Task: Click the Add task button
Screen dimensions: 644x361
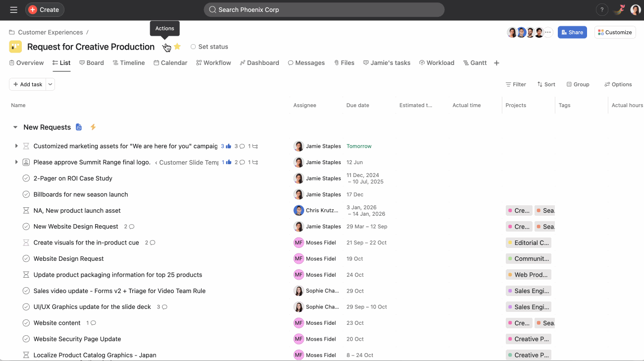Action: 27,84
